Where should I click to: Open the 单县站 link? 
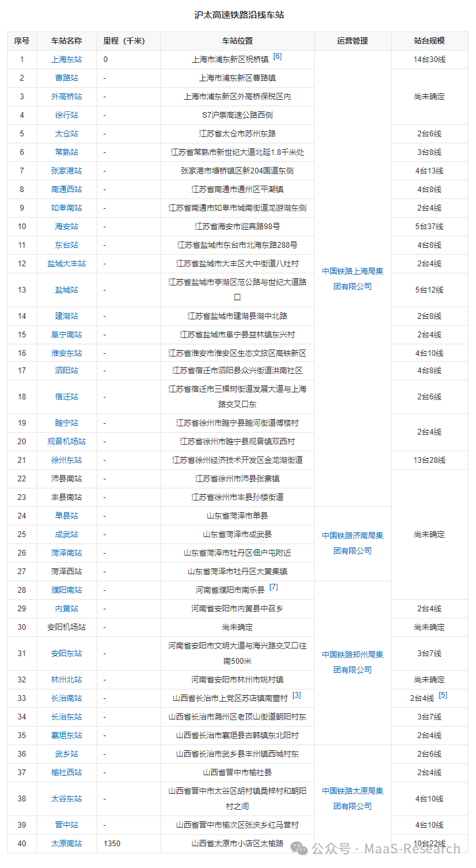pyautogui.click(x=67, y=516)
